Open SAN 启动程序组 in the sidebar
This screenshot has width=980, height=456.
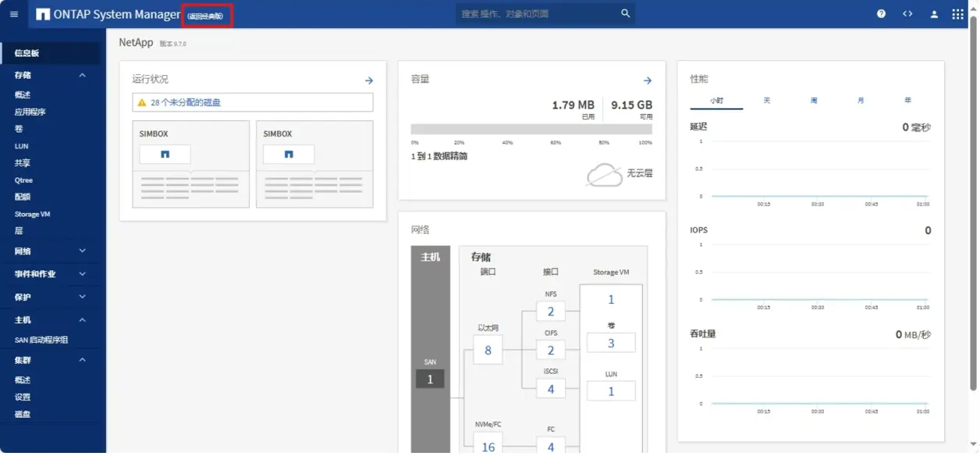tap(41, 340)
